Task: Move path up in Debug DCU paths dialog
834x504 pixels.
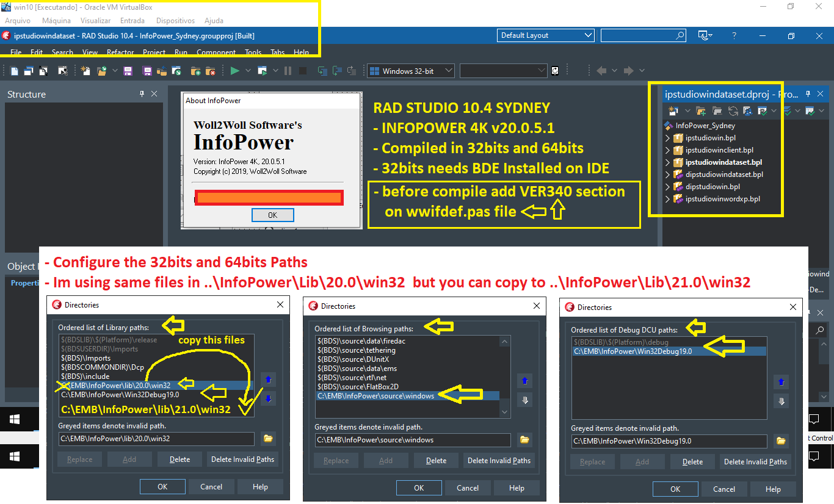Action: [781, 382]
